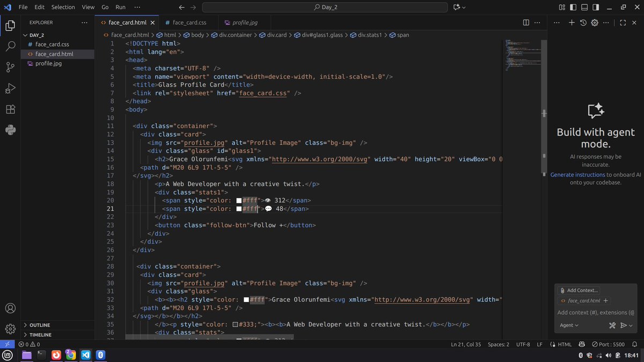Close the face_card.html editor tab

(x=152, y=23)
